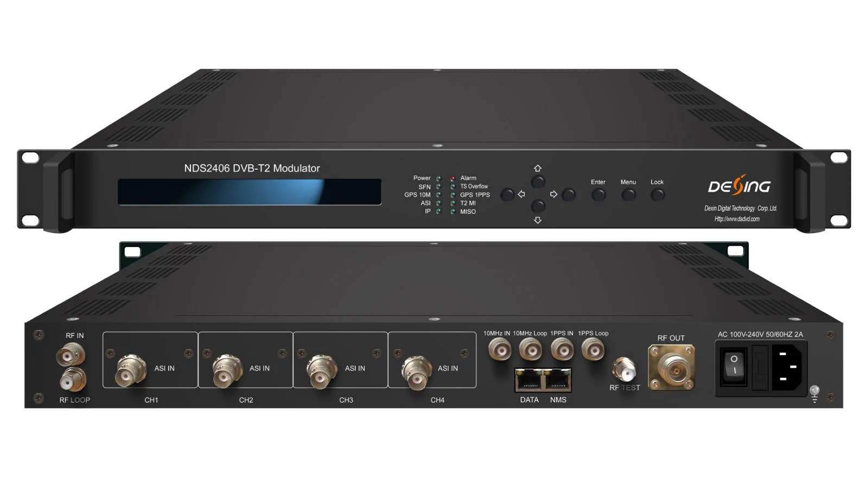Click the IP status LED

pos(438,211)
